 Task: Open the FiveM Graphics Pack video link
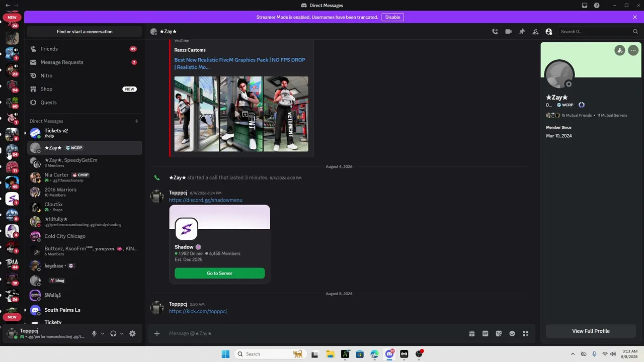pyautogui.click(x=239, y=63)
